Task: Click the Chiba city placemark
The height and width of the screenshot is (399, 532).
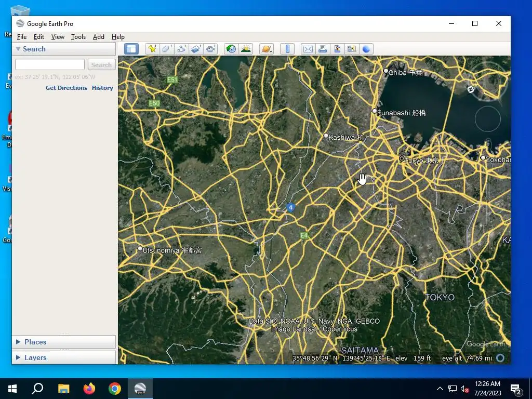Action: point(386,71)
